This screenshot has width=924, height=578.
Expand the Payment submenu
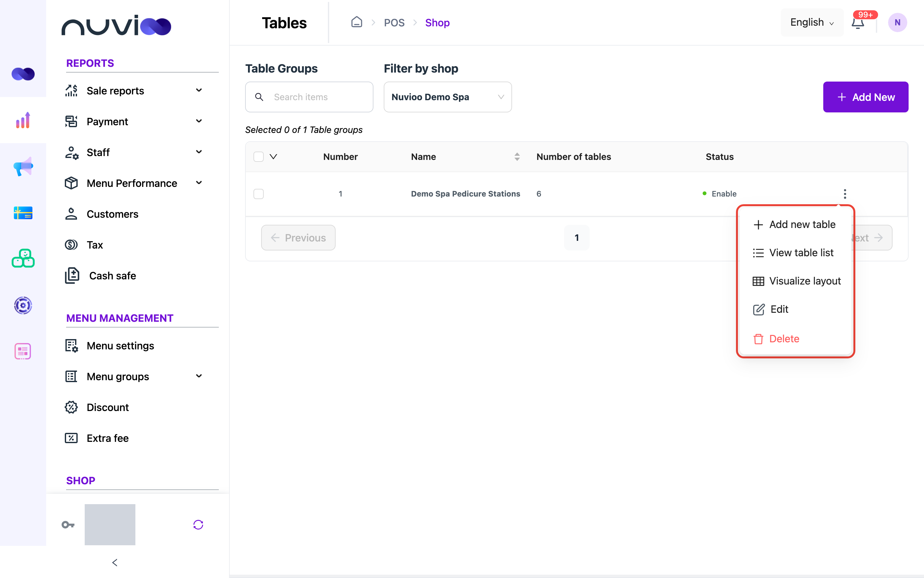coord(199,121)
